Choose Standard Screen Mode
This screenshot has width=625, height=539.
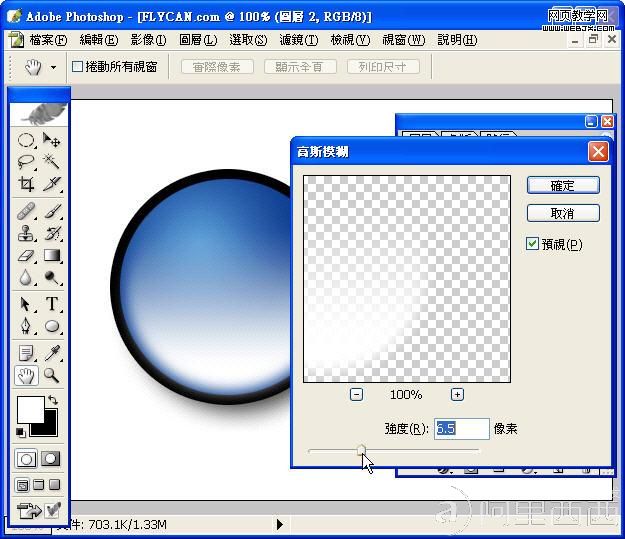[23, 485]
